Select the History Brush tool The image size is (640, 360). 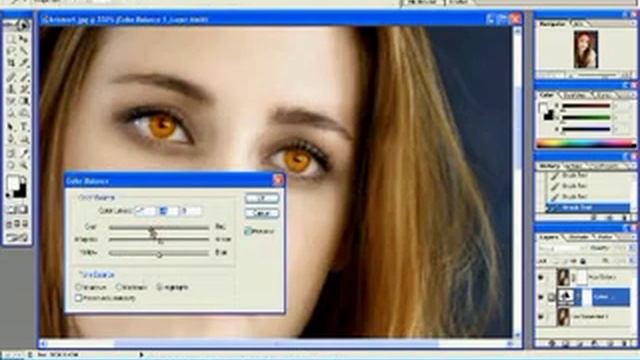click(x=24, y=89)
